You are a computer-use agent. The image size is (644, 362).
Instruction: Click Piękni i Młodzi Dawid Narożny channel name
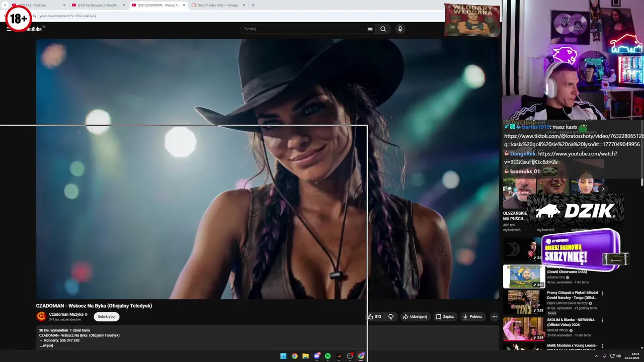(568, 303)
